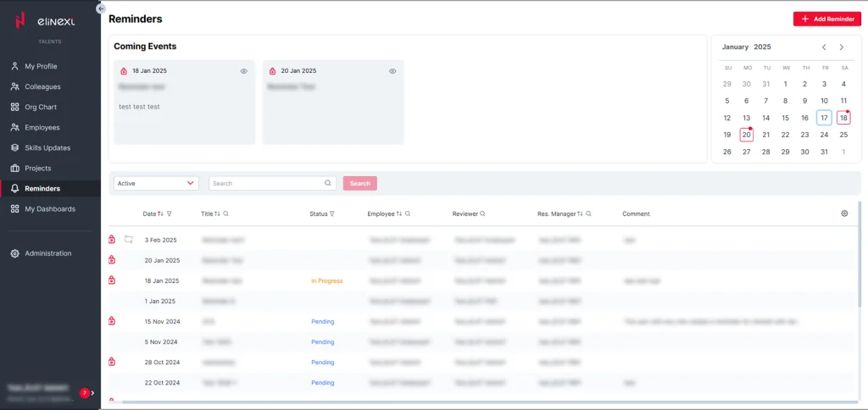Viewport: 868px width, 410px height.
Task: Sort by Res. Manager column arrows
Action: click(x=580, y=213)
